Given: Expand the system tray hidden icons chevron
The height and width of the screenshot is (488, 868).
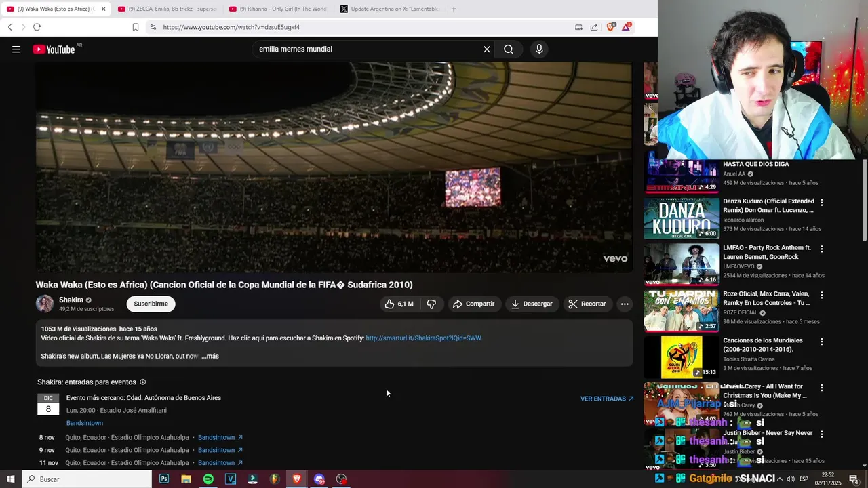Looking at the screenshot, I should coord(779,479).
